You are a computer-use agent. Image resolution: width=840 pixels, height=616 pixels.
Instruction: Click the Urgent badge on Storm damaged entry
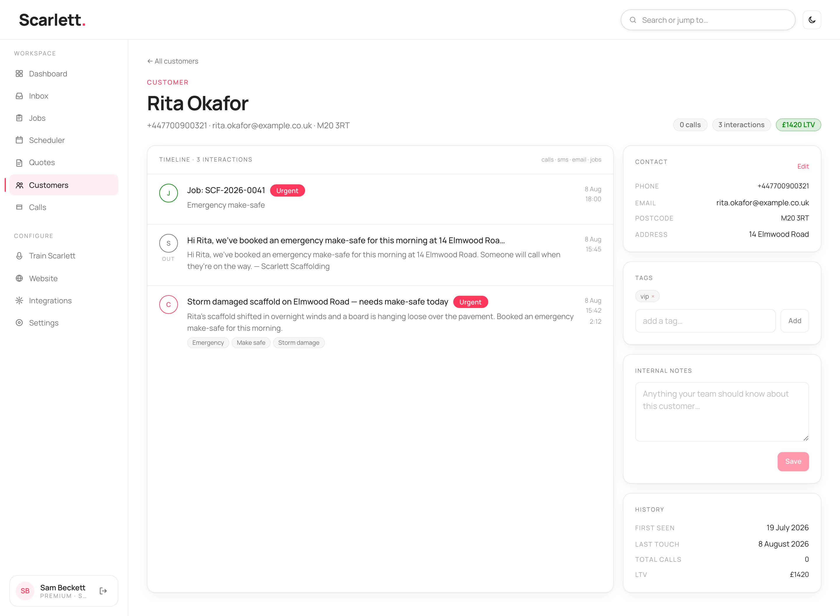[470, 302]
